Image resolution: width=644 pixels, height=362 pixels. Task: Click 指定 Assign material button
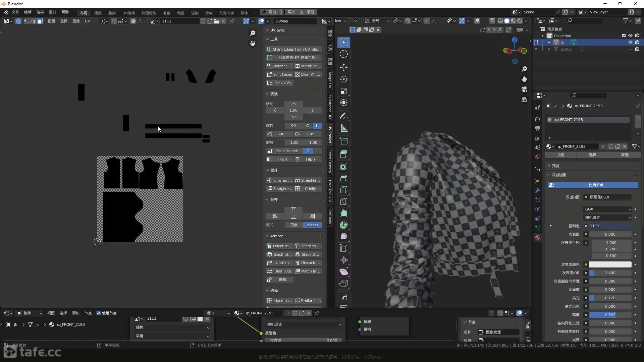point(561,155)
